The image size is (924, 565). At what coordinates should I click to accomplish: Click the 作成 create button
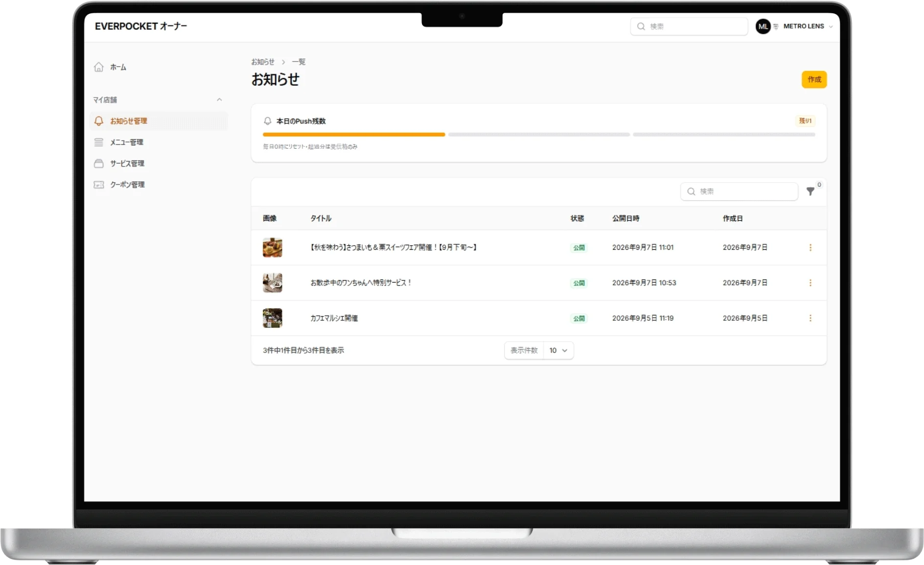click(814, 79)
